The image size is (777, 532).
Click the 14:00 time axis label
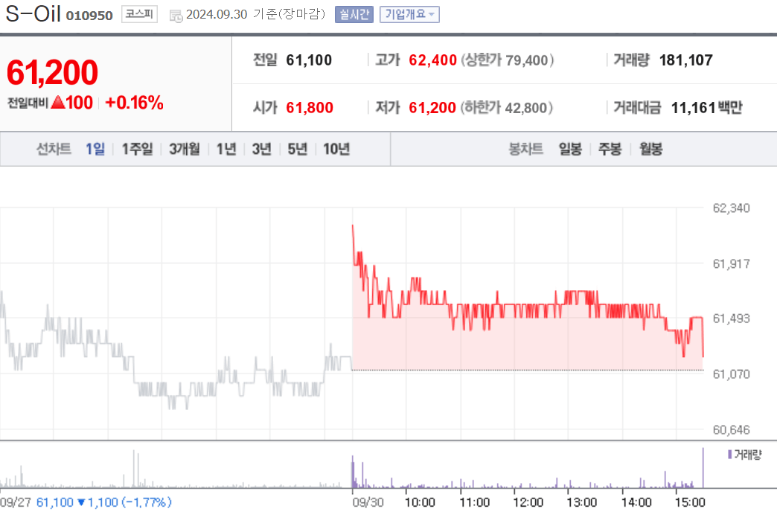coord(636,502)
